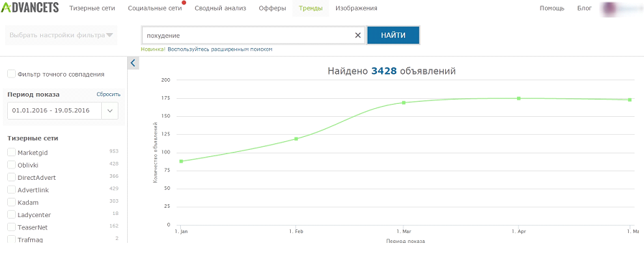Click the search field with похудение
This screenshot has width=644, height=258.
click(247, 35)
